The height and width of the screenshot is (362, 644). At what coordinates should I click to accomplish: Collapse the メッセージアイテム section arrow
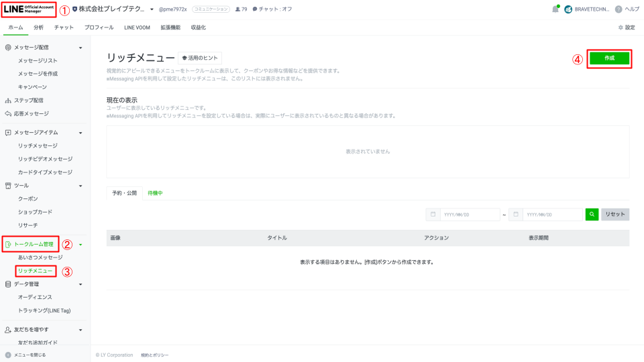tap(80, 133)
